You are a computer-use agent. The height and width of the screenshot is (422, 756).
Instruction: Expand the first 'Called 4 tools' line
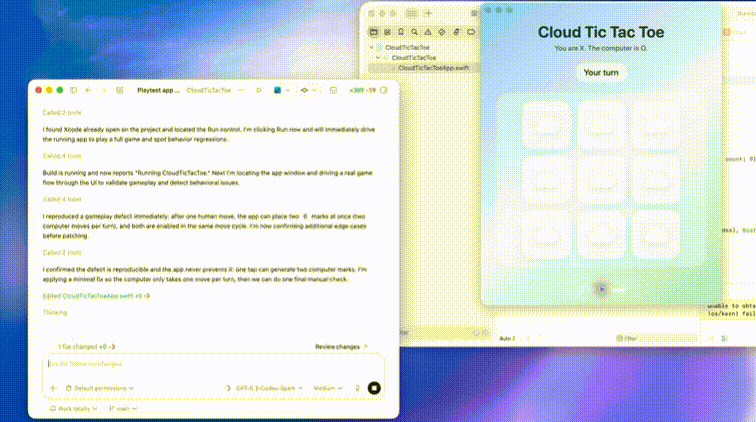(x=62, y=156)
